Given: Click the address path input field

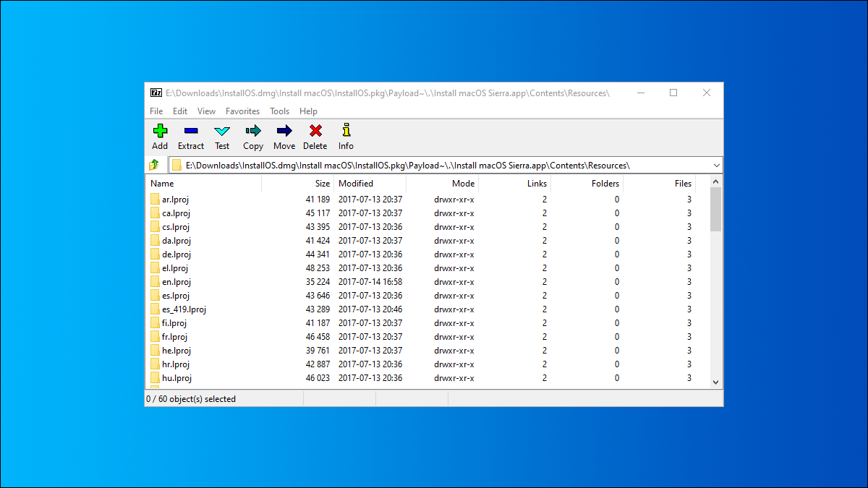Looking at the screenshot, I should pyautogui.click(x=434, y=165).
